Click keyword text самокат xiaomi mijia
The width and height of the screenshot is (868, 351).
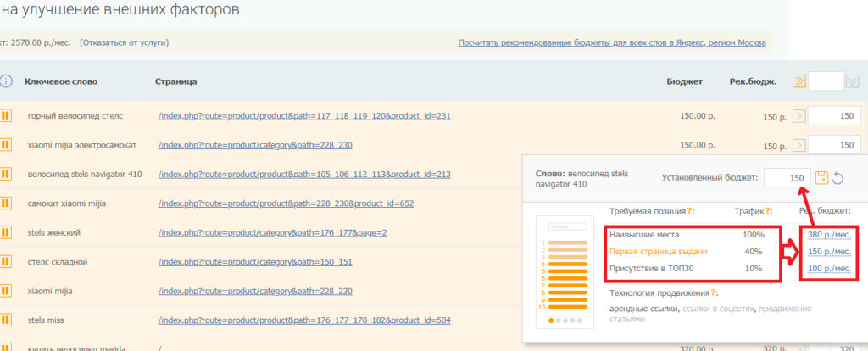point(66,203)
